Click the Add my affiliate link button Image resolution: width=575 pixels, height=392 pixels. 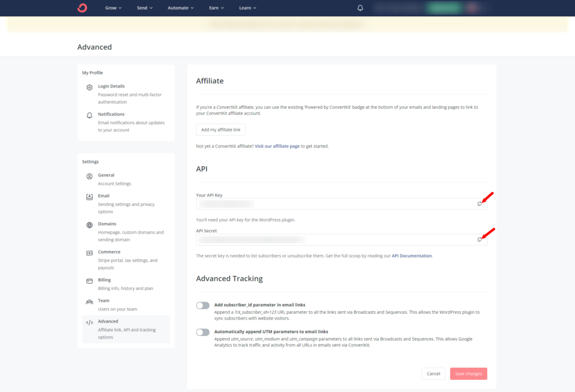coord(221,130)
